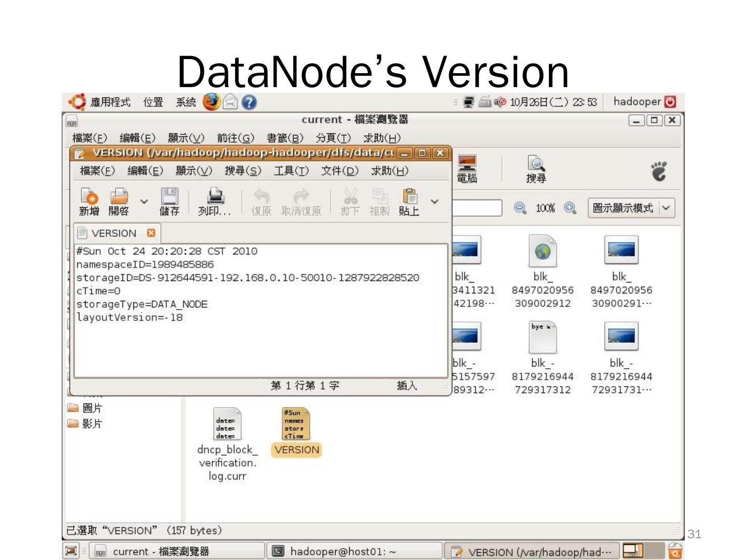
Task: Open the Places menu in the top panel
Action: (153, 102)
